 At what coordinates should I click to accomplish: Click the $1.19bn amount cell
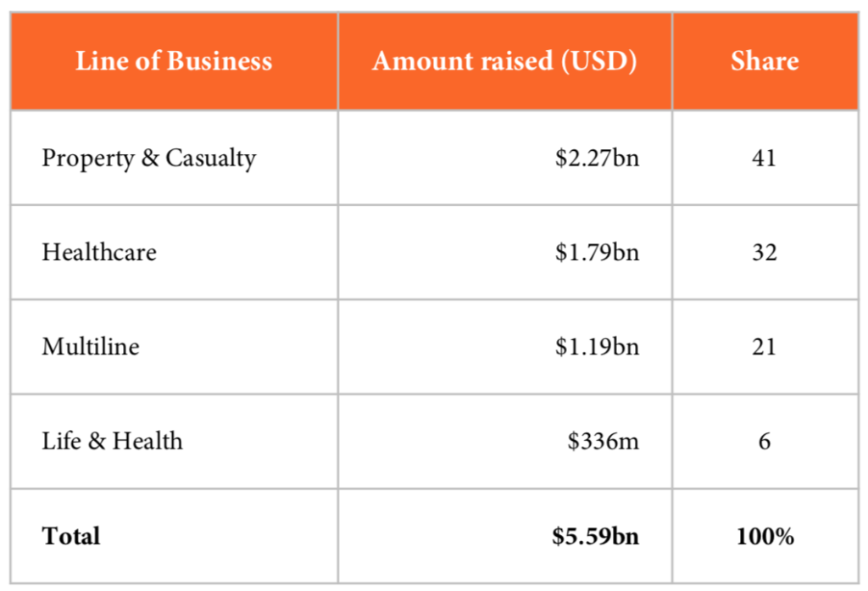[597, 347]
